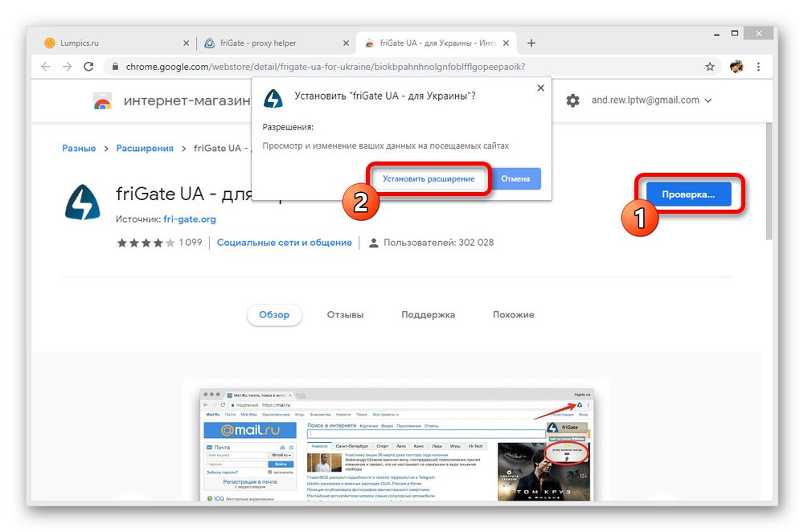
Task: Click the friGate icon in dialog
Action: [x=273, y=98]
